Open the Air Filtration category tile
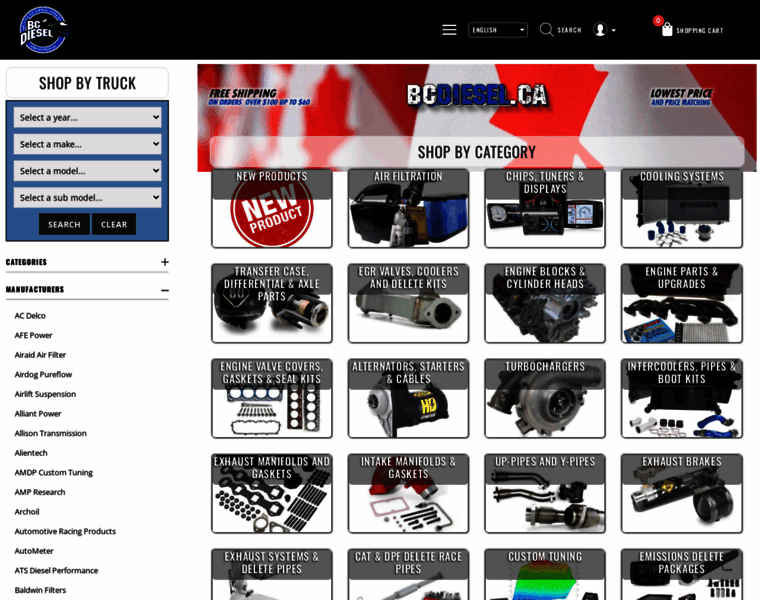The height and width of the screenshot is (600, 760). point(409,208)
